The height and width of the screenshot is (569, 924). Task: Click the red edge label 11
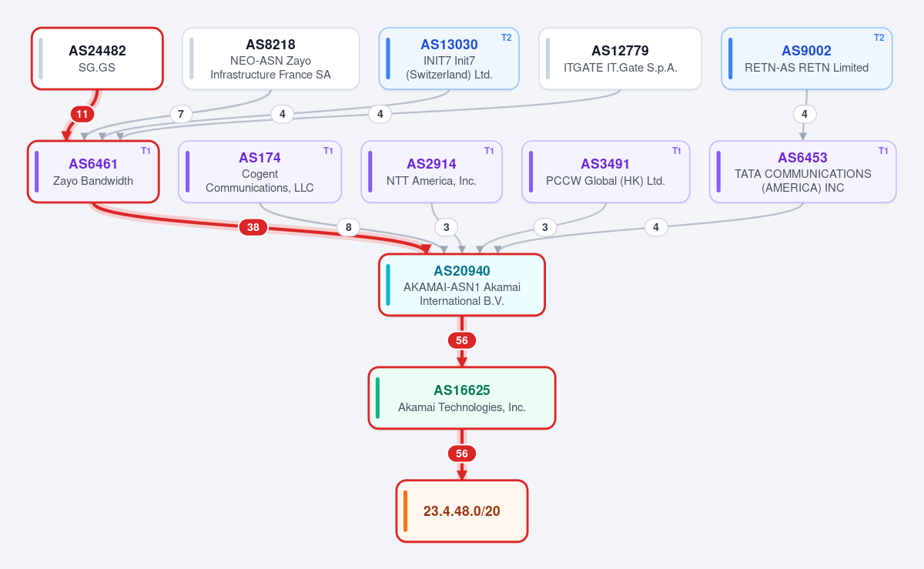click(x=82, y=114)
